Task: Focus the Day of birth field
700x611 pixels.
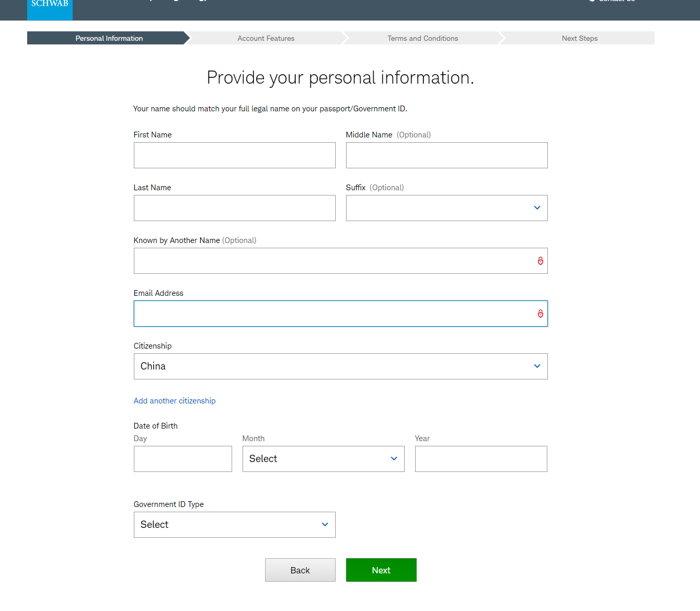Action: pos(182,459)
